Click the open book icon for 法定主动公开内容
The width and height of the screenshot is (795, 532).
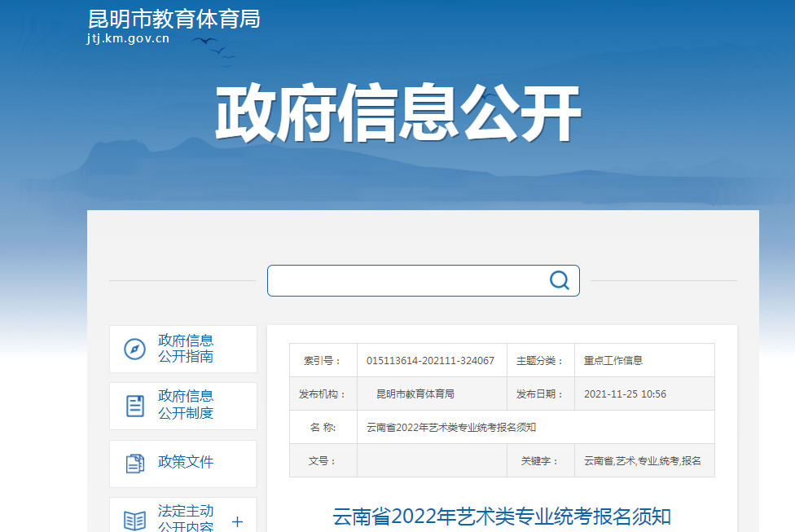pos(135,521)
